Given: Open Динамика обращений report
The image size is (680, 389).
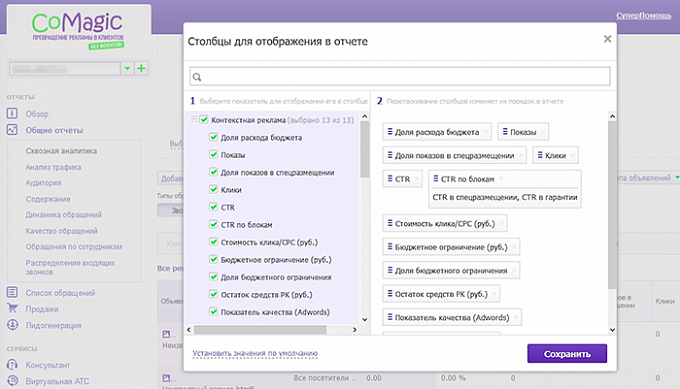Looking at the screenshot, I should pos(63,215).
